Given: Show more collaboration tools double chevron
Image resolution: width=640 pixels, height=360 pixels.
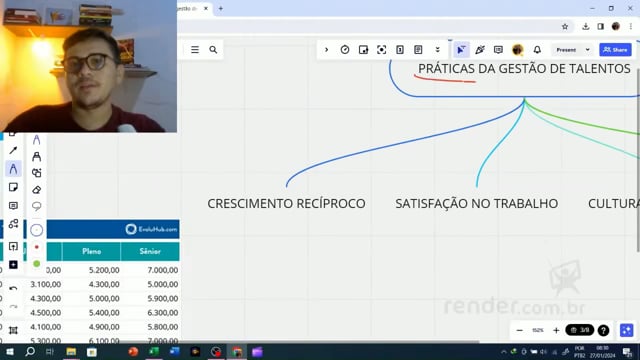Looking at the screenshot, I should pyautogui.click(x=438, y=50).
